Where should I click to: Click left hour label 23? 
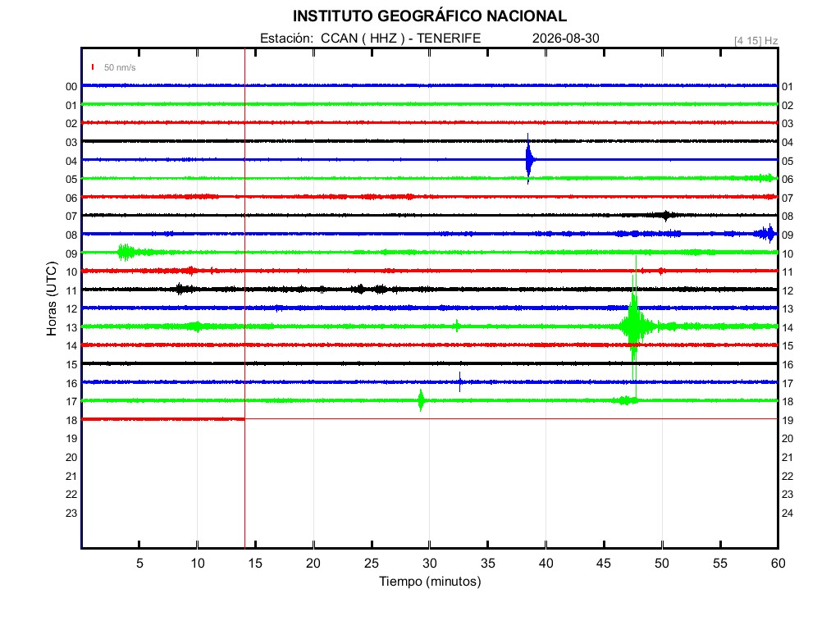(x=71, y=514)
